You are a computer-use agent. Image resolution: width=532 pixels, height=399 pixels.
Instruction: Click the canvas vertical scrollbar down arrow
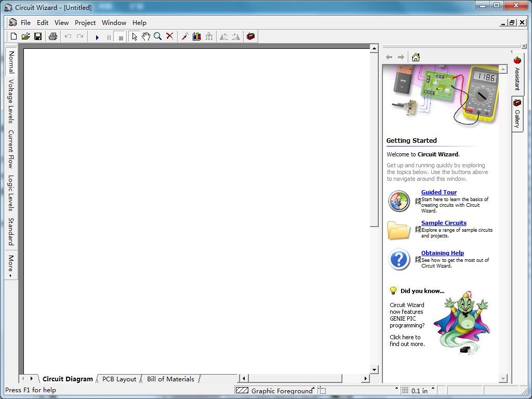point(374,370)
